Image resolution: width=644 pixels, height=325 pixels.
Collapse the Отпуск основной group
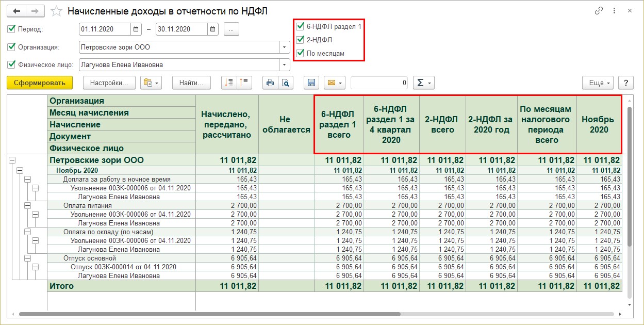[x=28, y=258]
